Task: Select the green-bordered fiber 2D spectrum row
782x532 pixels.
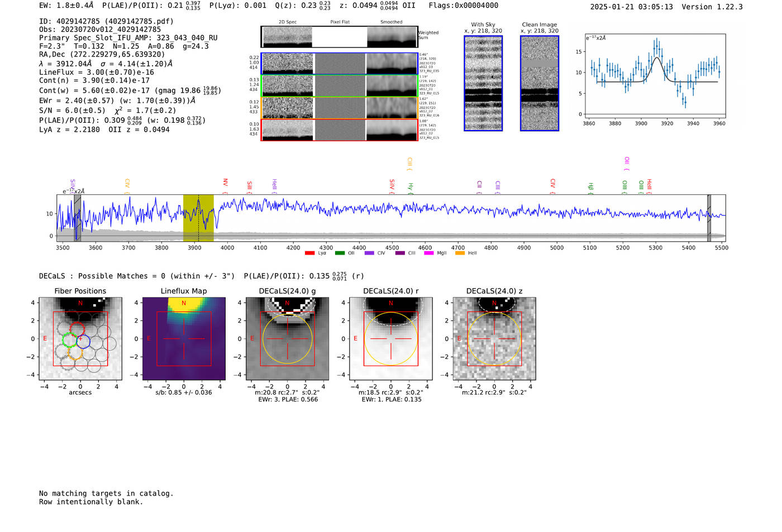Action: tap(339, 86)
